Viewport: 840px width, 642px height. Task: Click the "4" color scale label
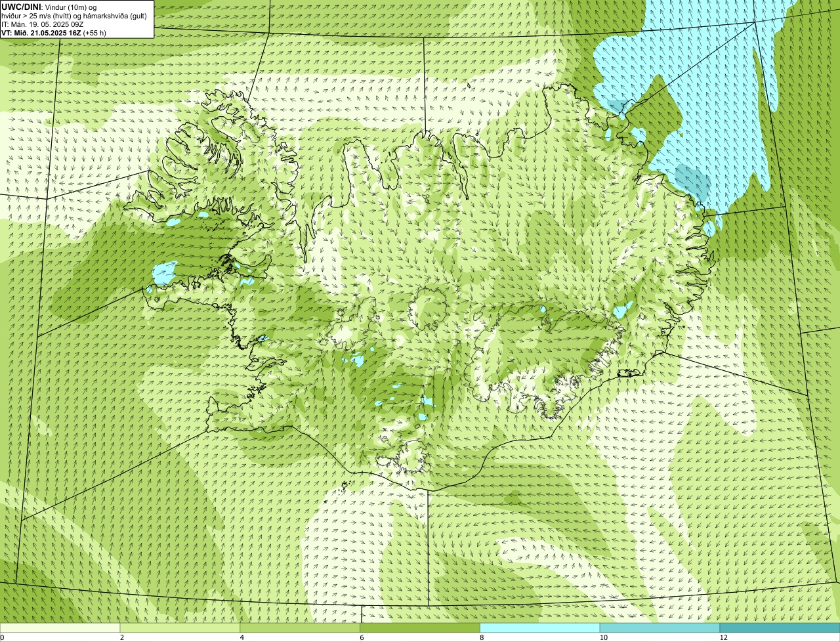coord(242,637)
